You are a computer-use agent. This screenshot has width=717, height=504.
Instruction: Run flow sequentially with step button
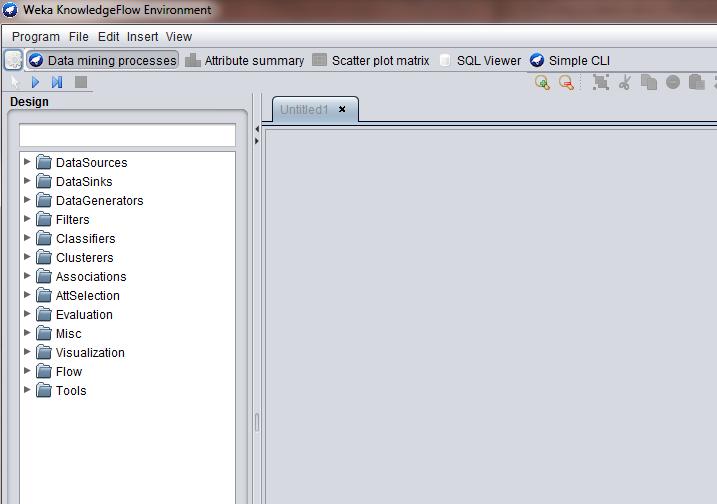(x=57, y=82)
